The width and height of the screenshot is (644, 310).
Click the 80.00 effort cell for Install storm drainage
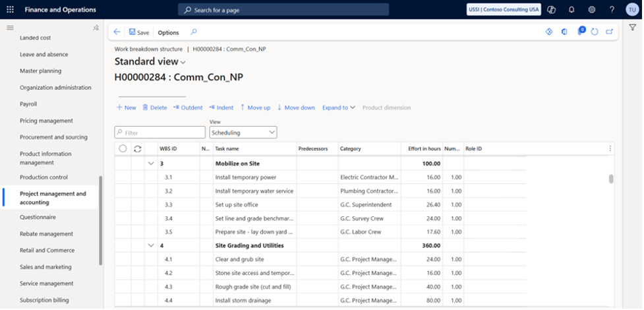click(x=422, y=300)
